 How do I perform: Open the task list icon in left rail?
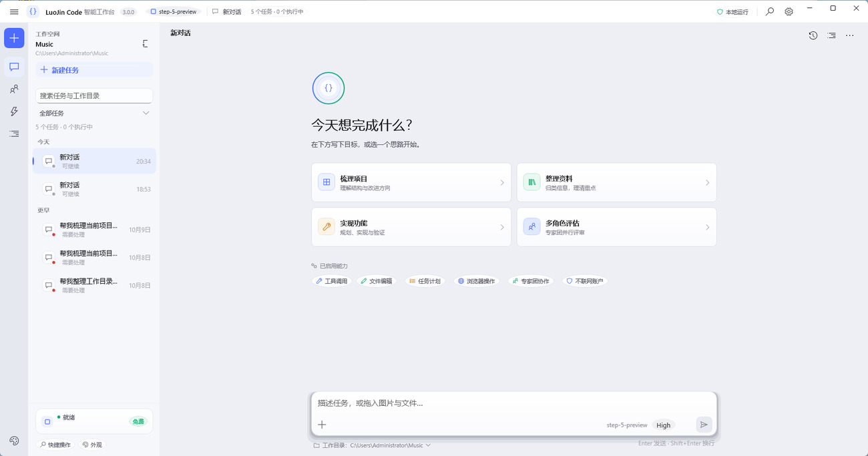tap(14, 134)
